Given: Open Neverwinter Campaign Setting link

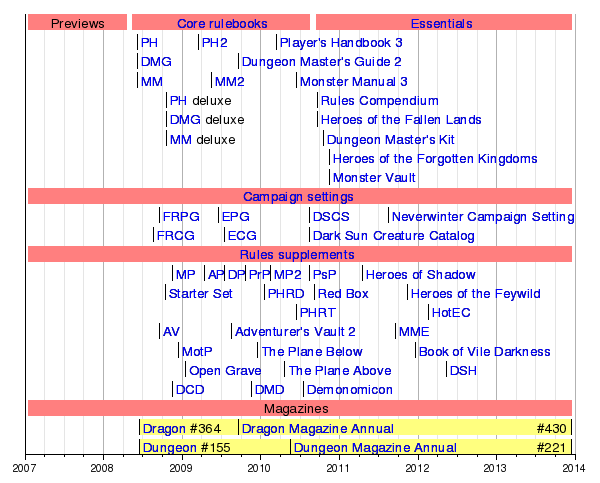Looking at the screenshot, I should [483, 217].
